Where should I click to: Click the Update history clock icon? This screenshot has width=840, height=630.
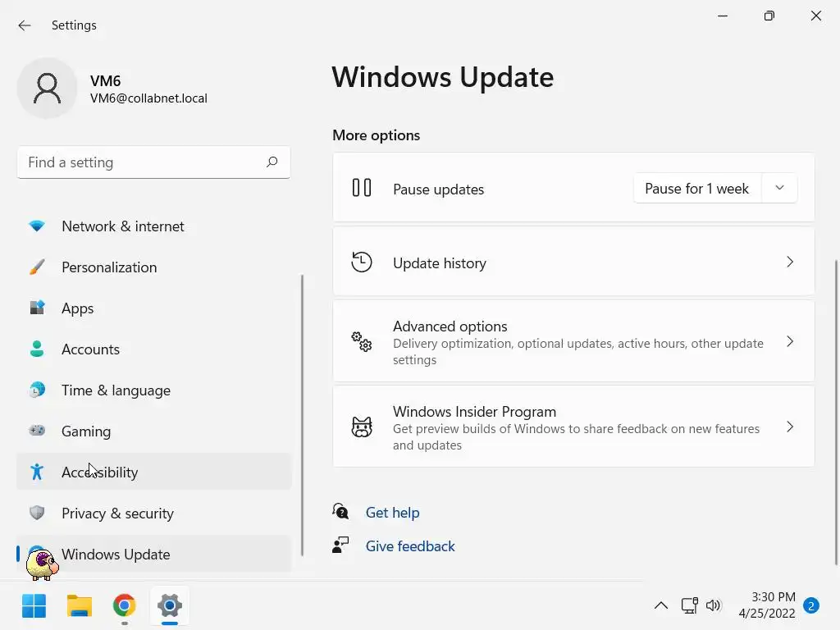coord(362,262)
